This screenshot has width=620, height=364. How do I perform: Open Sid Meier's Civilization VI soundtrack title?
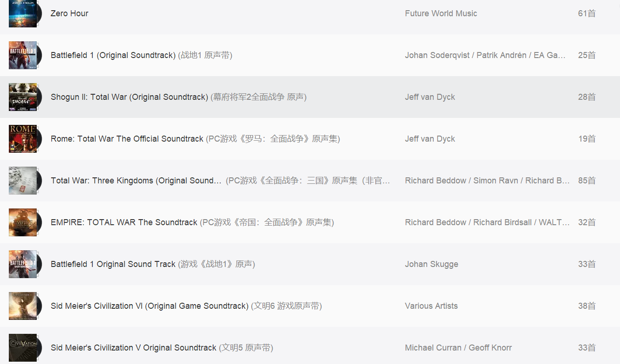click(150, 306)
